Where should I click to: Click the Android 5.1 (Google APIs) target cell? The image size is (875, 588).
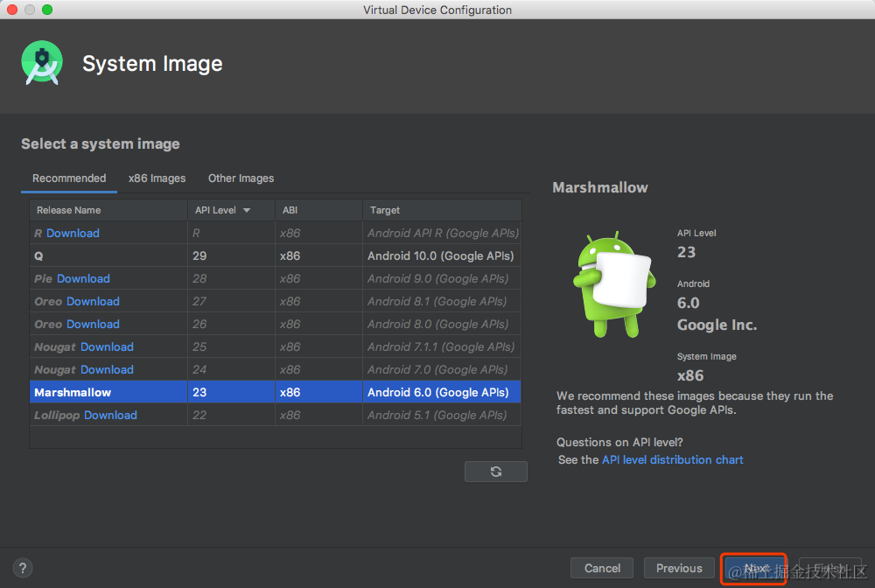[442, 415]
